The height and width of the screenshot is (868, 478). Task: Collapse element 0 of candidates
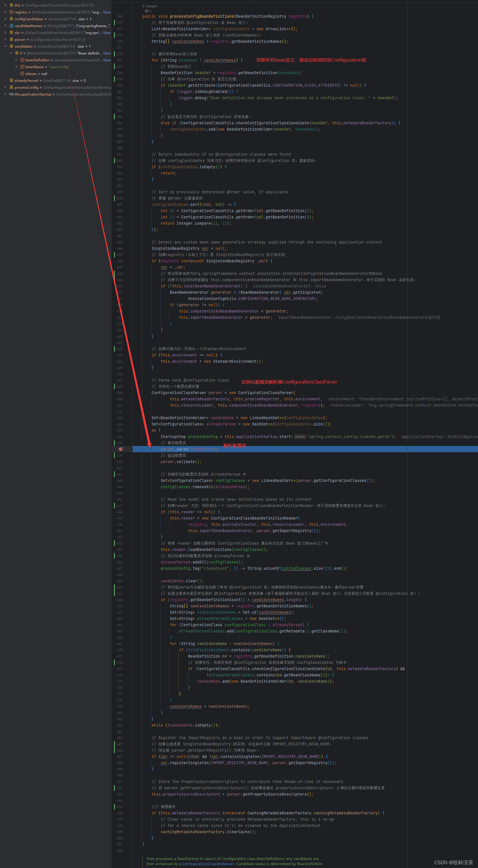coord(11,53)
